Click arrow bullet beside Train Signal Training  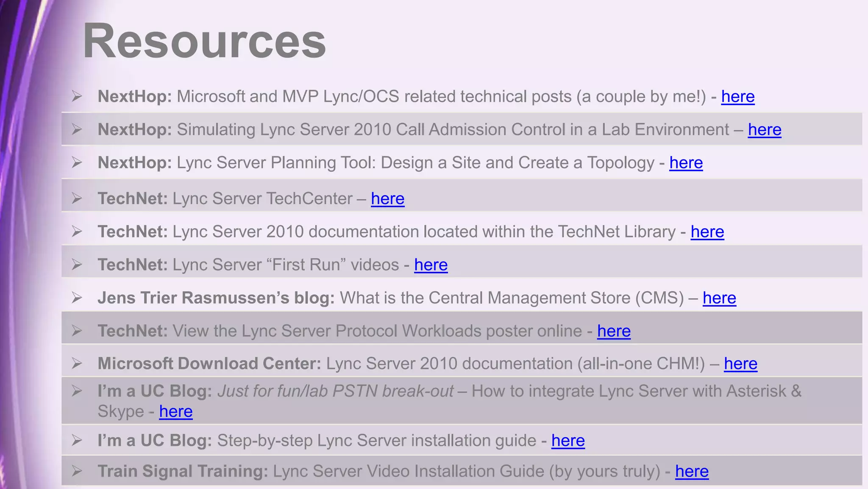pyautogui.click(x=77, y=471)
